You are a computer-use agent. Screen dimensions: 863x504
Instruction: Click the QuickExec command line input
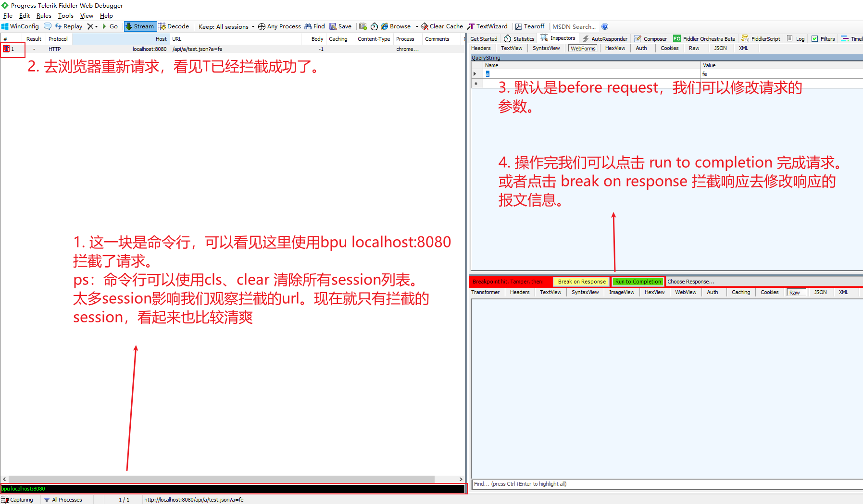click(x=233, y=489)
